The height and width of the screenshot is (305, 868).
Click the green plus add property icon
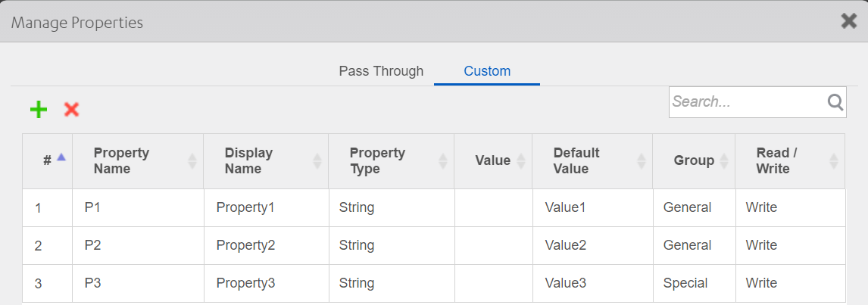click(x=39, y=110)
